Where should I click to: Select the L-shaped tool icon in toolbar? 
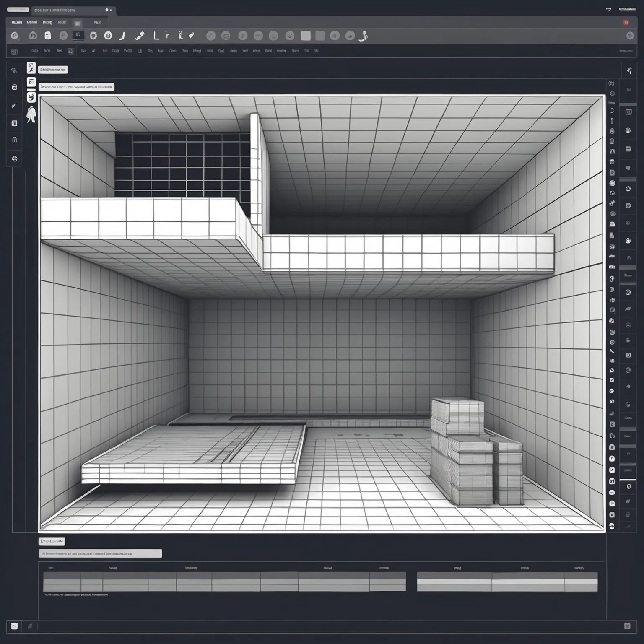point(156,36)
